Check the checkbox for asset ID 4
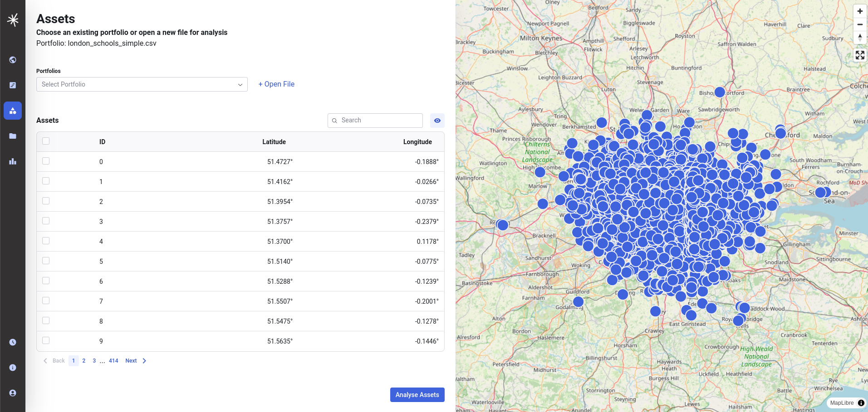This screenshot has height=412, width=868. pos(46,241)
